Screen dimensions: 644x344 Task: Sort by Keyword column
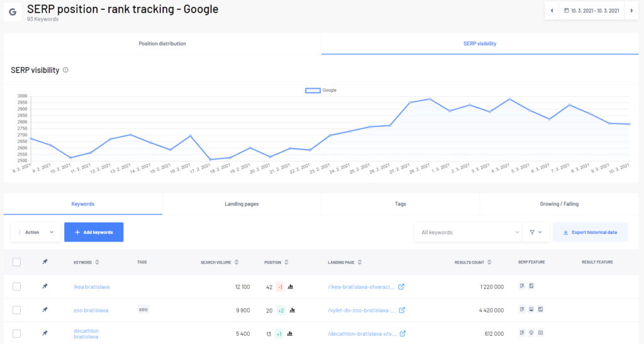click(86, 262)
